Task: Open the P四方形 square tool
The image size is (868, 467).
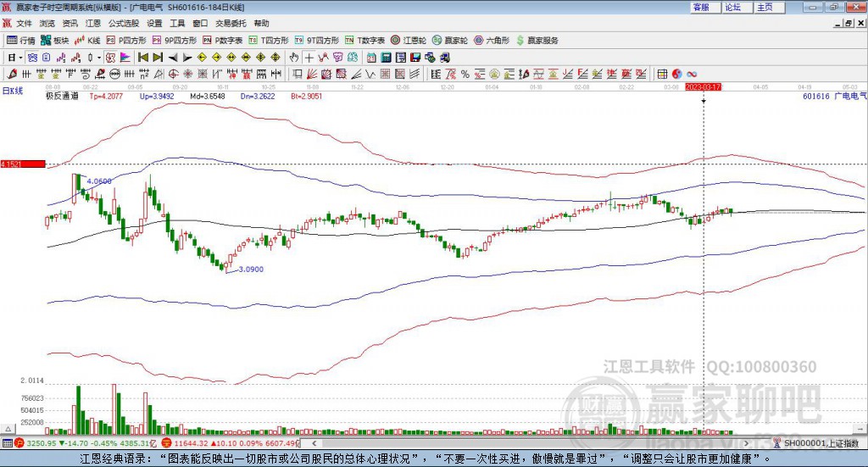Action: click(126, 41)
